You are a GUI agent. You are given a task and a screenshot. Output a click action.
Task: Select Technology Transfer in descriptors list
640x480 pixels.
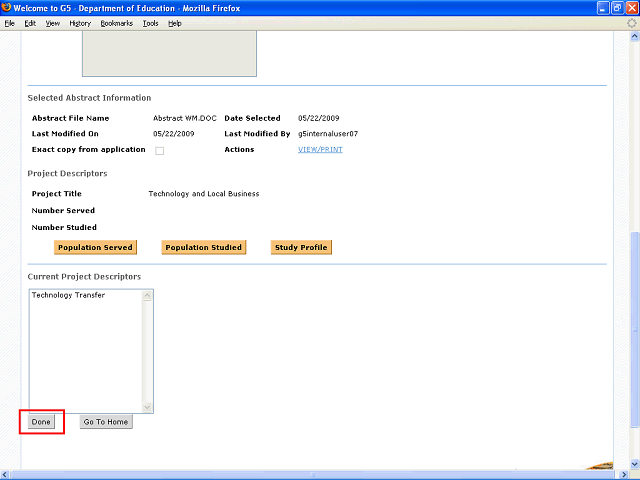click(68, 295)
